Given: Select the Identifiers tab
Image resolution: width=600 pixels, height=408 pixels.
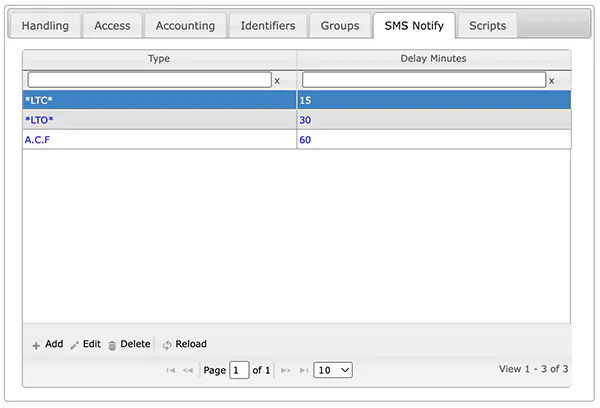Looking at the screenshot, I should tap(268, 26).
